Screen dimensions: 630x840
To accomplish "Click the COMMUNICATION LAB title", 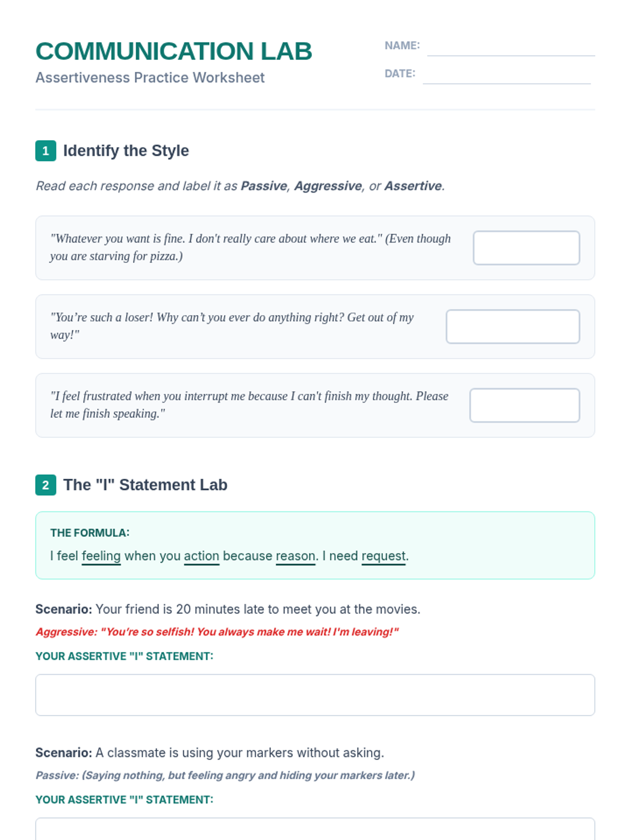I will click(174, 51).
